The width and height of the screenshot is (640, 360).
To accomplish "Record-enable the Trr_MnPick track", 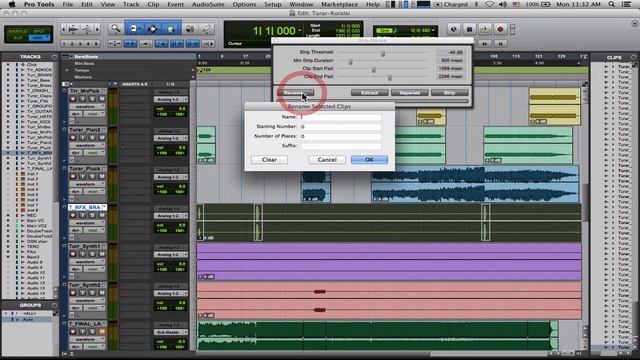I will tap(73, 99).
